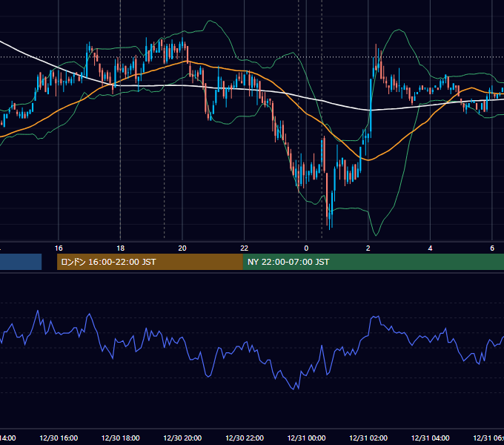Image resolution: width=504 pixels, height=445 pixels.
Task: Click the NY 22:00-07:00 JST session bar
Action: pyautogui.click(x=373, y=262)
